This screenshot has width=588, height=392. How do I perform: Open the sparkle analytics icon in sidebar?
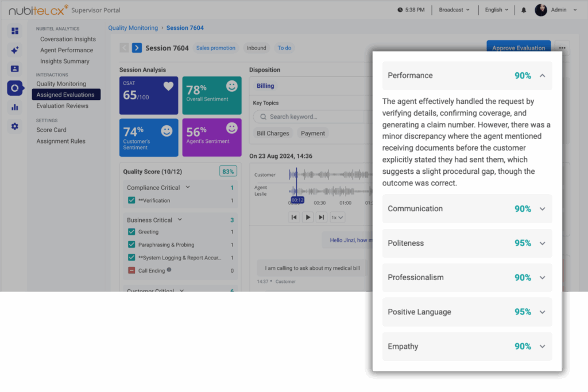click(14, 50)
